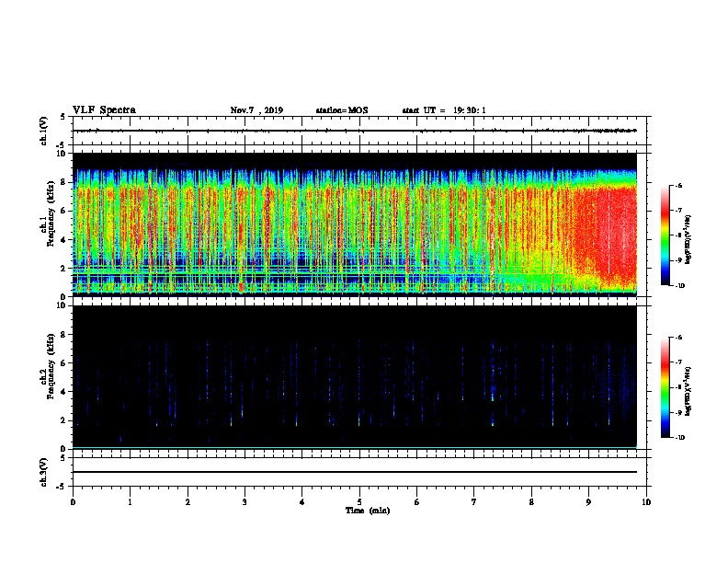Screen dimensions: 728x563
Task: Click the -6 label on ch.1 color bar
Action: [678, 185]
